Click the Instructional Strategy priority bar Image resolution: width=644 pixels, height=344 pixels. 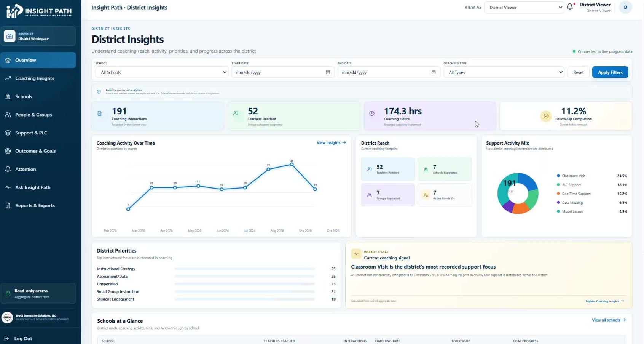pos(244,269)
